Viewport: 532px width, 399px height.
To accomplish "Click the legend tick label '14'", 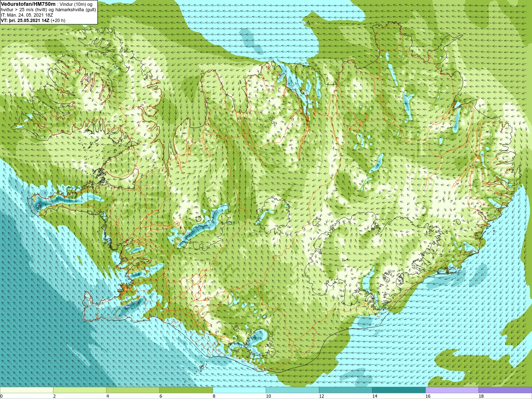I will tap(375, 396).
